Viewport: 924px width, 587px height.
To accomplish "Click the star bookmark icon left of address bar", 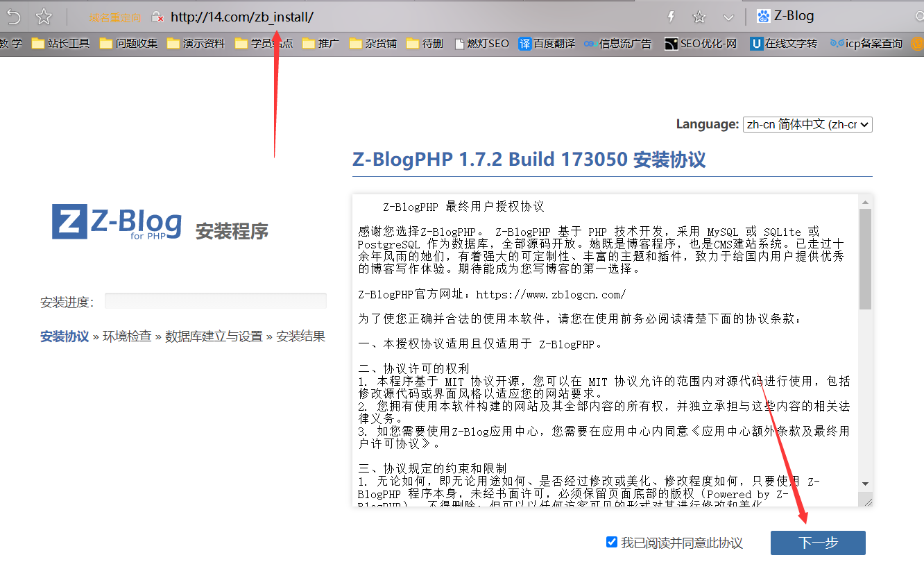I will tap(44, 17).
